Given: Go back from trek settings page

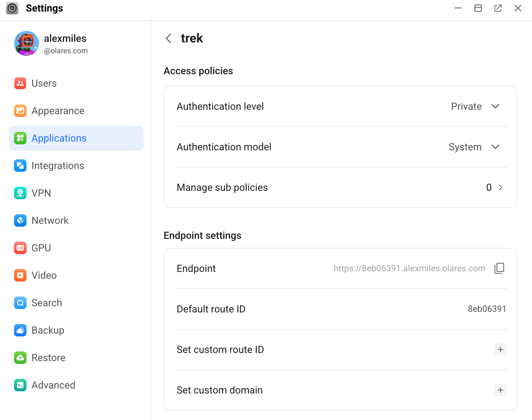Looking at the screenshot, I should 169,38.
